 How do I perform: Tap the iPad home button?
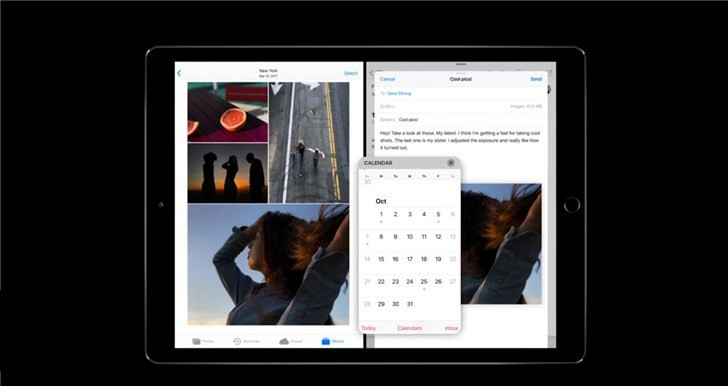(x=572, y=205)
